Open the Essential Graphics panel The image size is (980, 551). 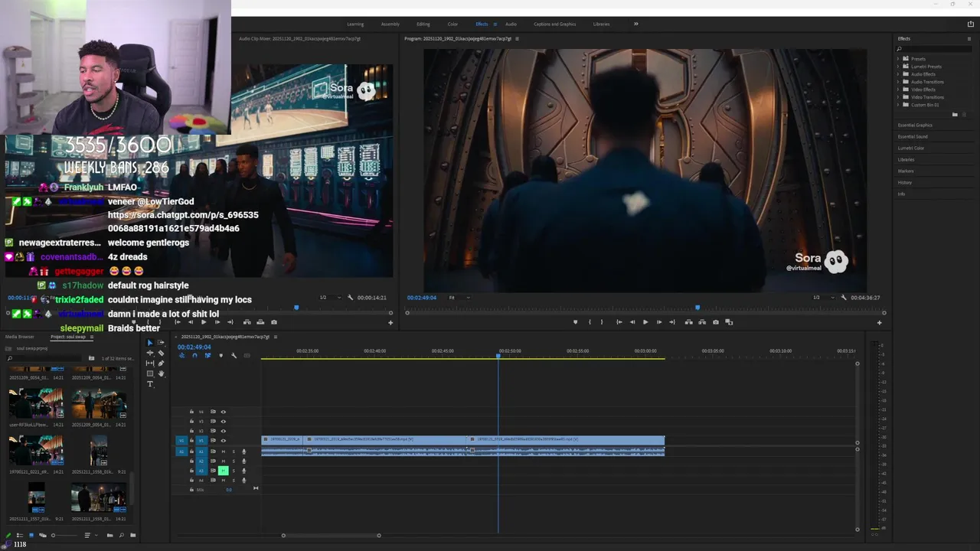click(915, 125)
